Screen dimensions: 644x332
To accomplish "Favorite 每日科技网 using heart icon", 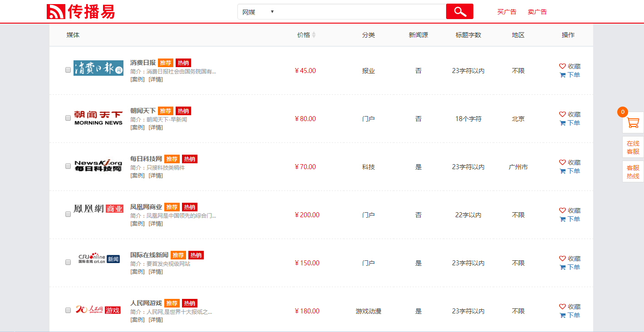I will click(562, 162).
